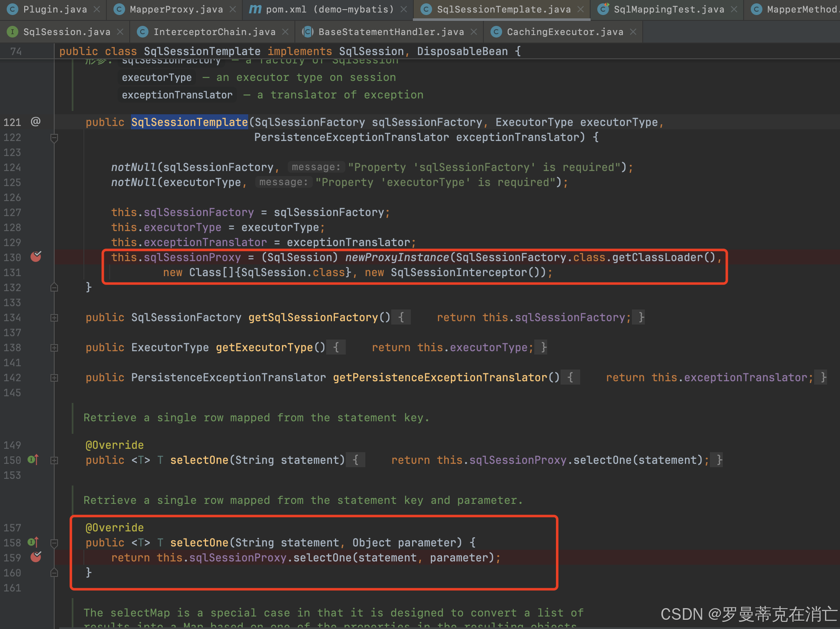
Task: Click class icon on SqlSessionTemplate.java tab
Action: (x=426, y=9)
